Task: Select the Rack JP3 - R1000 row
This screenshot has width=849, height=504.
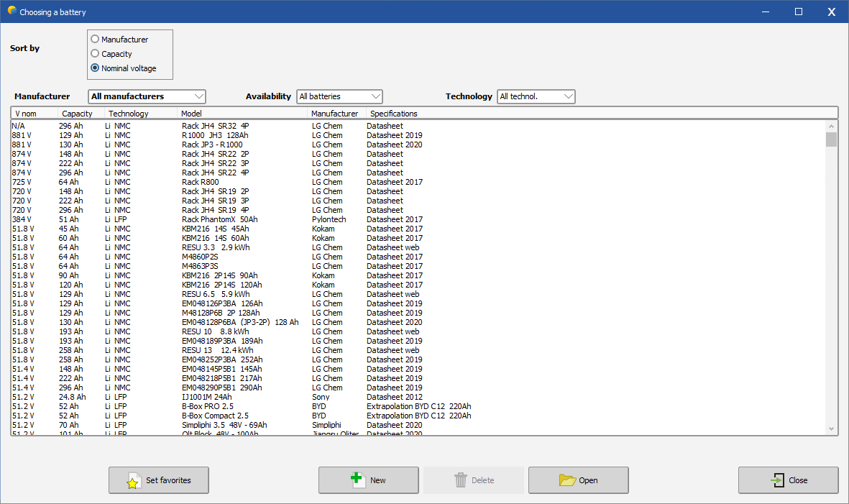Action: 418,145
